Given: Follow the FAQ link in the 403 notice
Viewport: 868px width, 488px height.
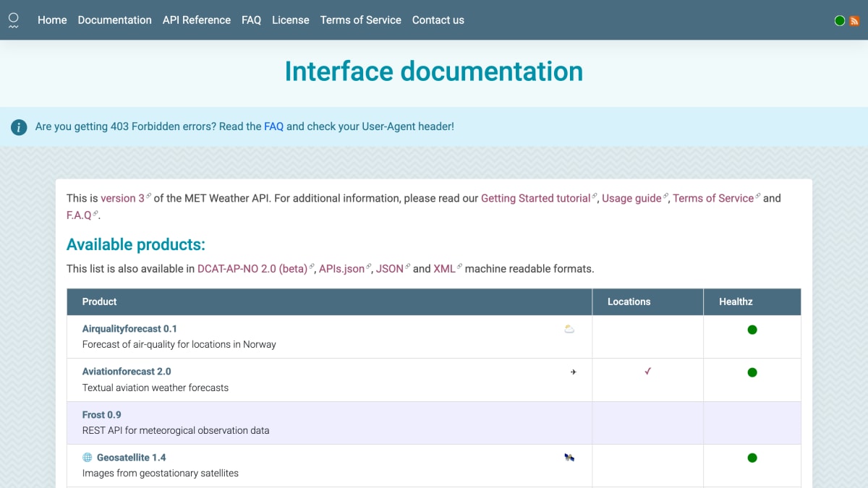Looking at the screenshot, I should [273, 127].
